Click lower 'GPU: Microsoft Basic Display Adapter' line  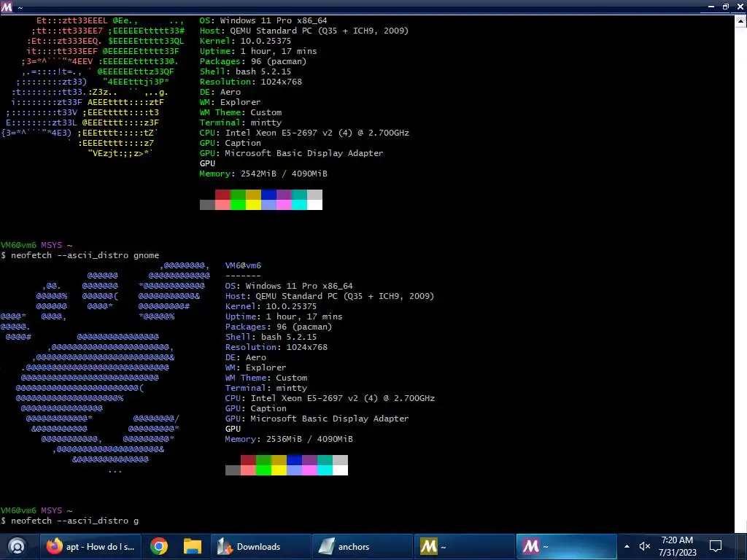pos(317,419)
